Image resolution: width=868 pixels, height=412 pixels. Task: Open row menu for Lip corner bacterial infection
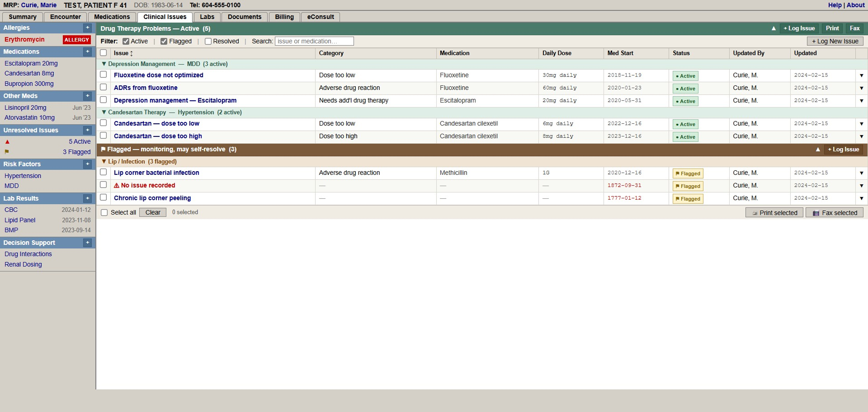pos(861,173)
